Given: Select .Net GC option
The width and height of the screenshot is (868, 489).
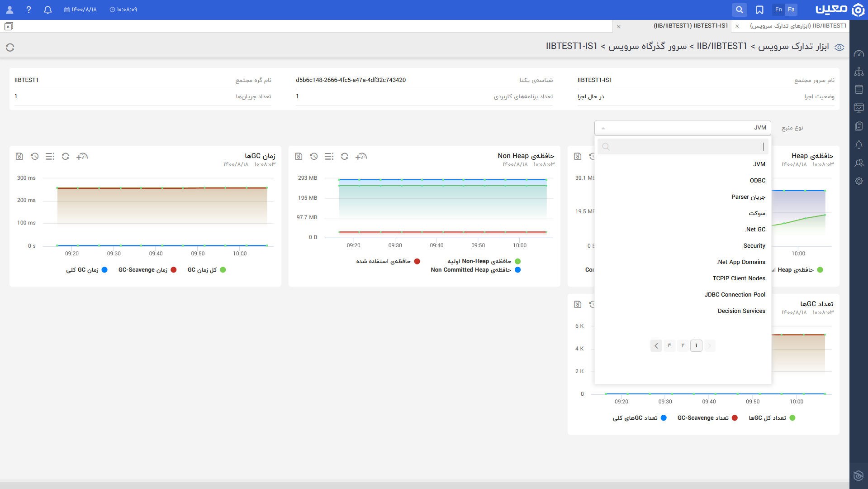Looking at the screenshot, I should point(683,230).
